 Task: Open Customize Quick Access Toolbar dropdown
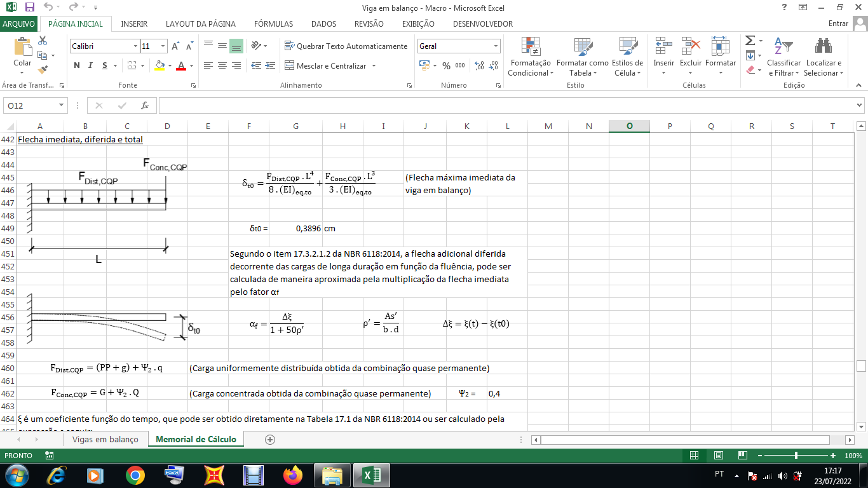click(x=95, y=8)
